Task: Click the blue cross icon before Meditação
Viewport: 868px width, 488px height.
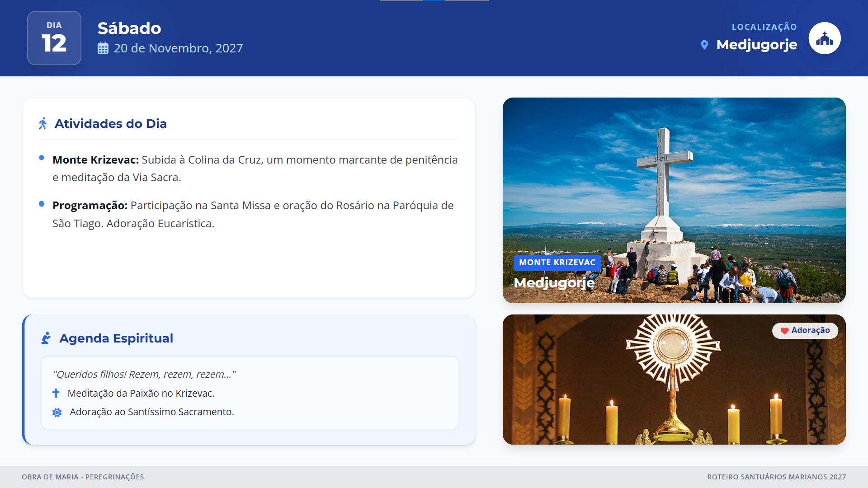Action: [56, 393]
